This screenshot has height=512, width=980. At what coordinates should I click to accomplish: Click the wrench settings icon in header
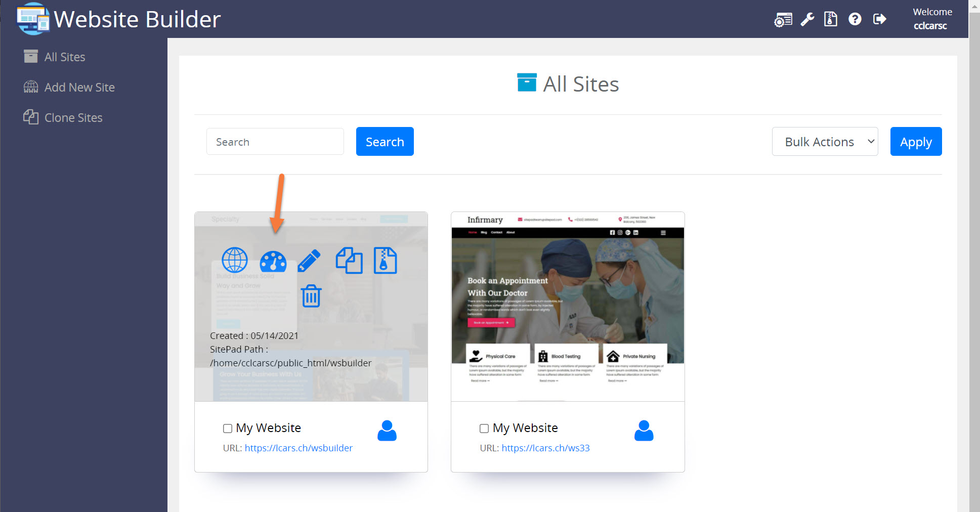[x=807, y=19]
